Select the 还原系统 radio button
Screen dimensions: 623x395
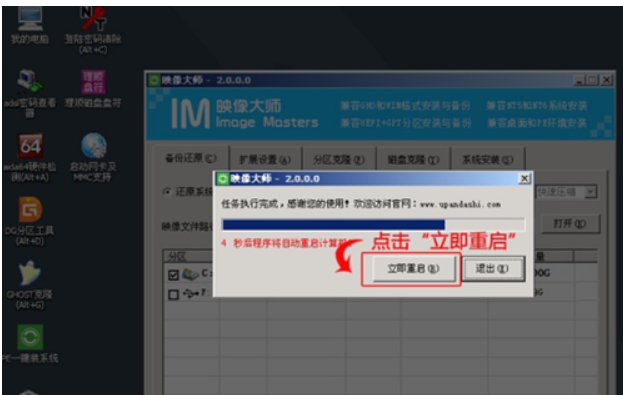click(x=167, y=192)
